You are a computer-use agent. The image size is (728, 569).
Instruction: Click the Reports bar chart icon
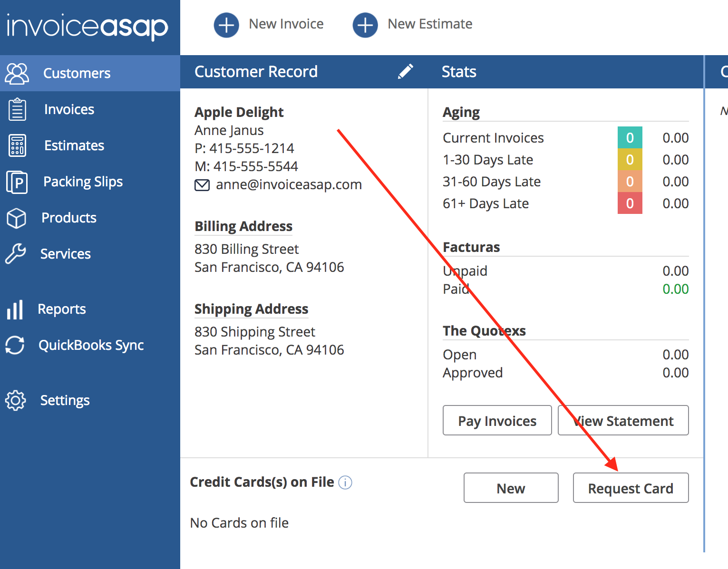pyautogui.click(x=15, y=309)
